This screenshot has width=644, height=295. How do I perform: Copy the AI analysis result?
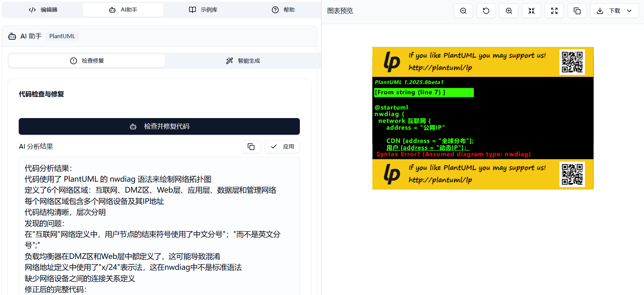(251, 147)
